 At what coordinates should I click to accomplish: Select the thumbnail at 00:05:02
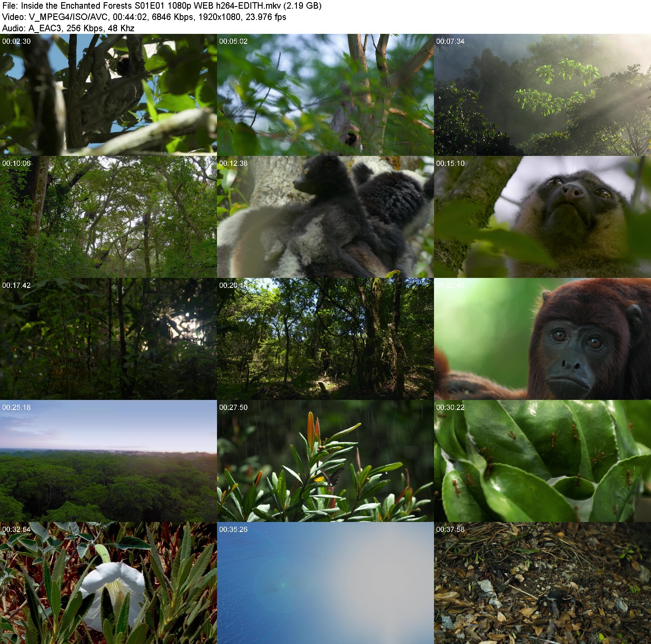(325, 95)
